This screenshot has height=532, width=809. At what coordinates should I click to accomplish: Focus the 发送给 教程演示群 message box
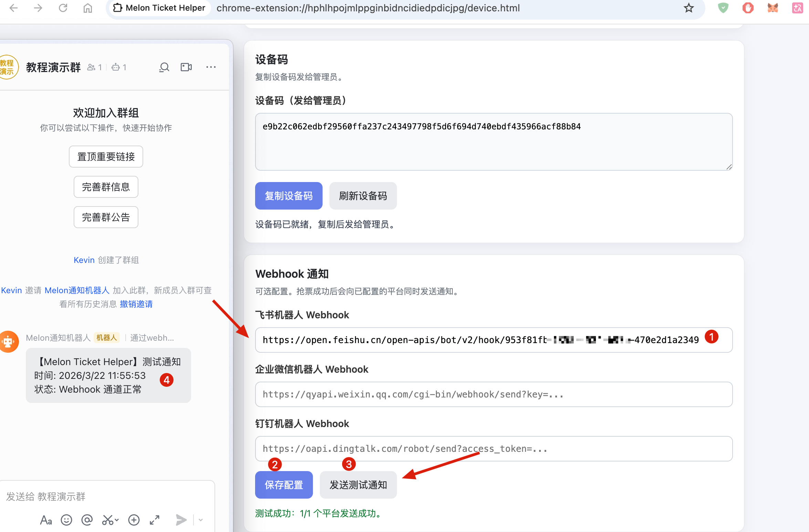click(x=107, y=497)
